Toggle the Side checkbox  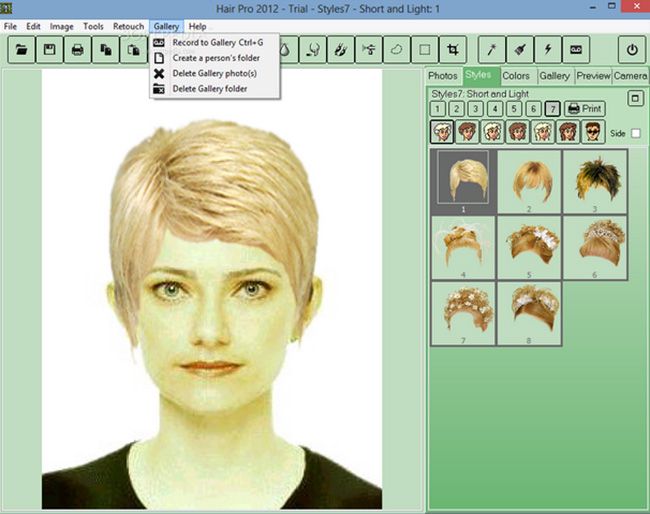(x=635, y=133)
